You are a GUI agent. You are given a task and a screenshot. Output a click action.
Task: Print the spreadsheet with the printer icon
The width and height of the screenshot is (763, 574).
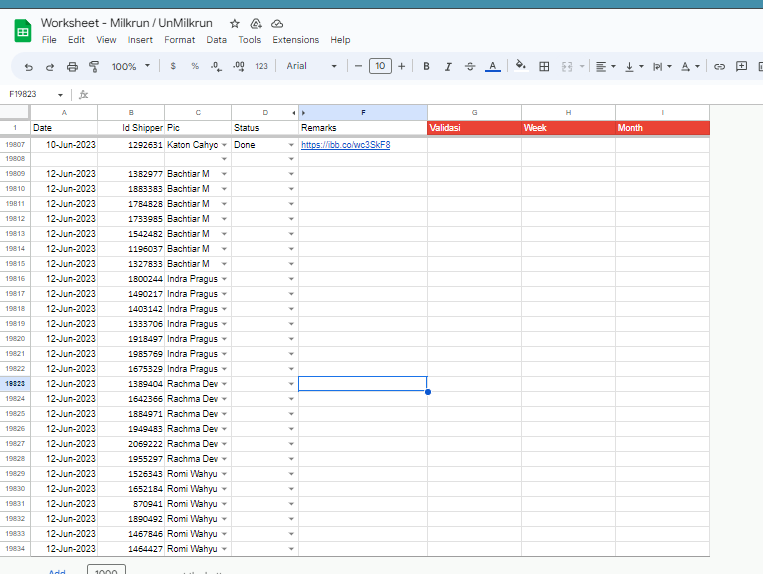click(72, 67)
